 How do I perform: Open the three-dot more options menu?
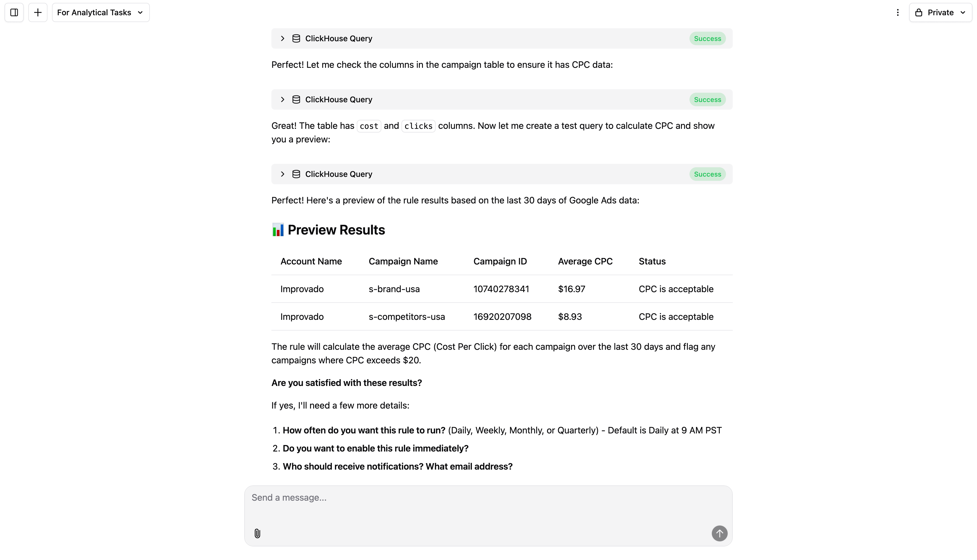(897, 13)
